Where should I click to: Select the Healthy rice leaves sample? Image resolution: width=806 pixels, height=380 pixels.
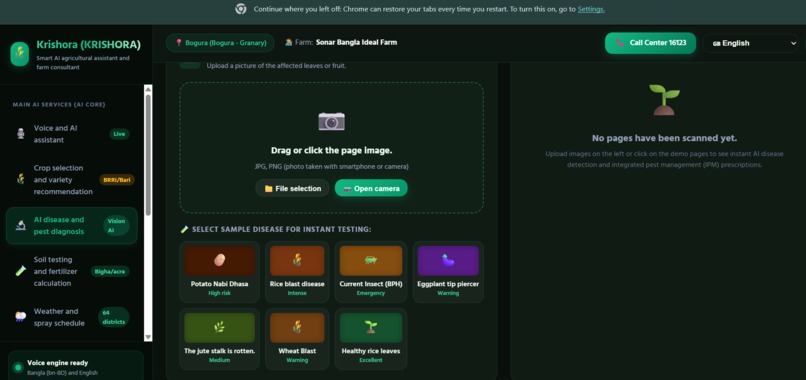pyautogui.click(x=371, y=339)
